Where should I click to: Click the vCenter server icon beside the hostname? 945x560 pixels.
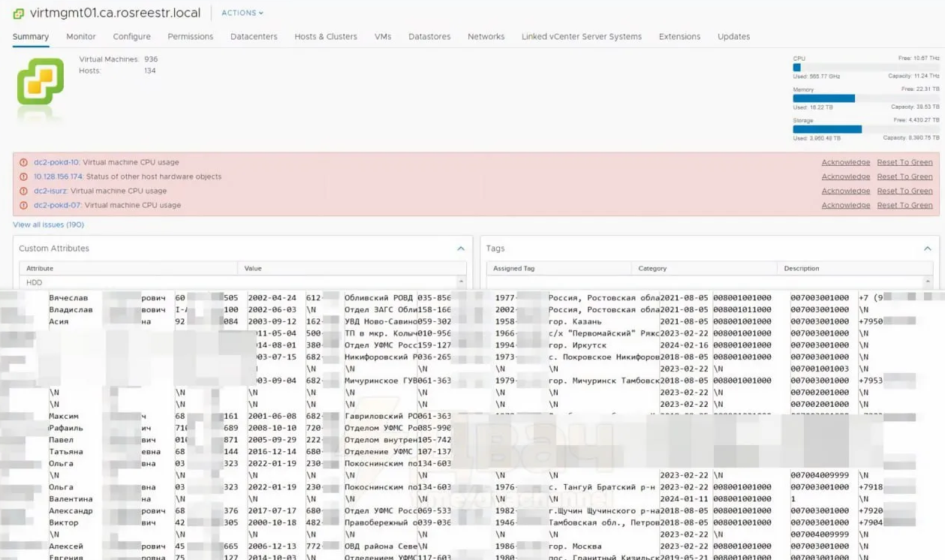click(19, 14)
